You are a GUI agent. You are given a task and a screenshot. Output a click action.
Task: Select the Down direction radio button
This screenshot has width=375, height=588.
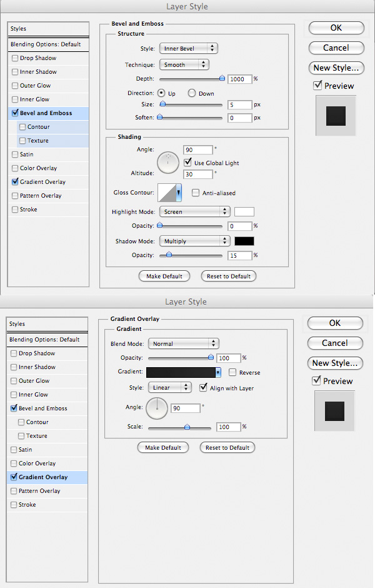coord(191,93)
